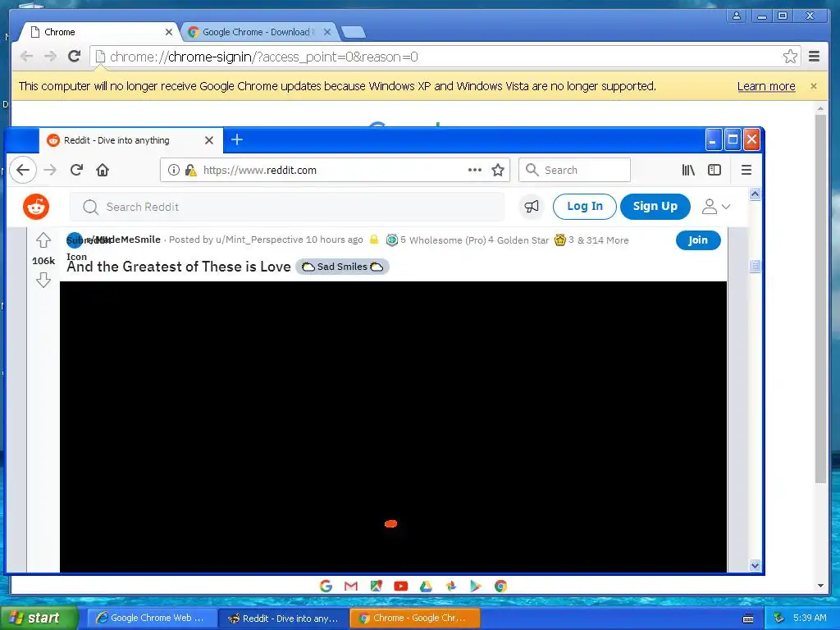The height and width of the screenshot is (630, 840).
Task: Open the Windows XP start menu
Action: 39,619
